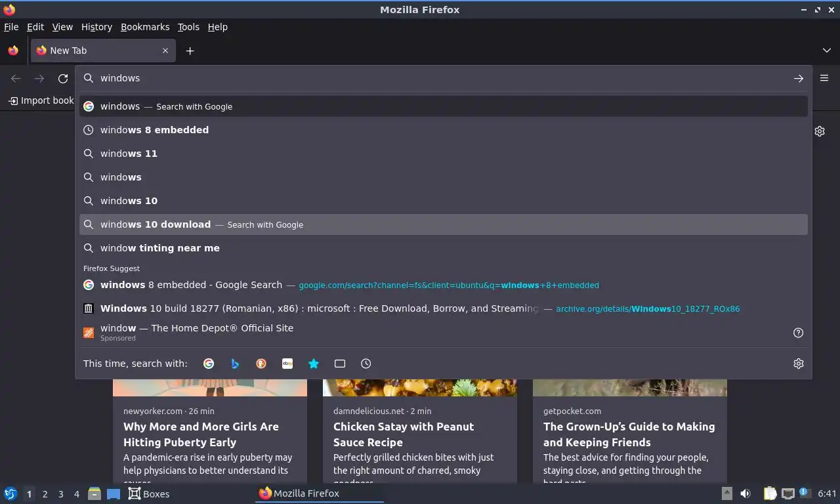Search with eBay one-off icon

point(287,364)
